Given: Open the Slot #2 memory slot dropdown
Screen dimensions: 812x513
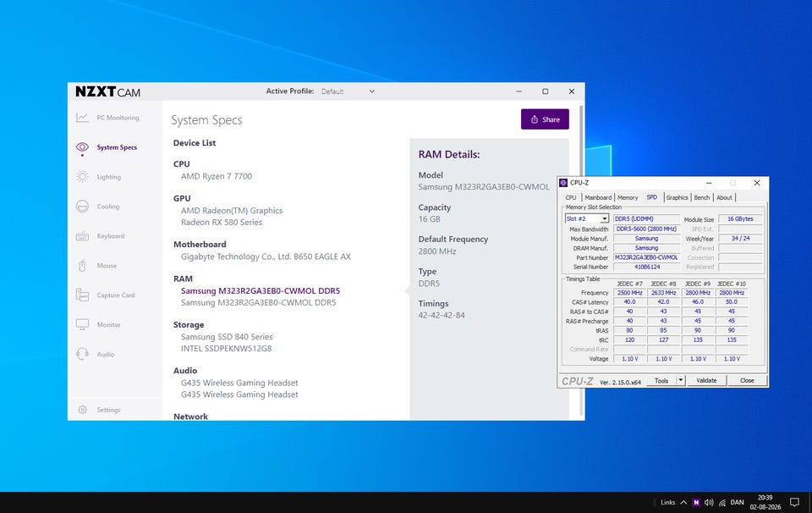Looking at the screenshot, I should coord(586,218).
